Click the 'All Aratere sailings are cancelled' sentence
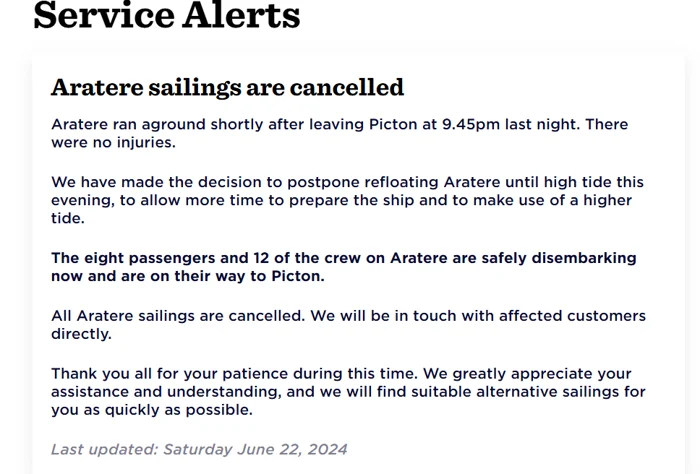This screenshot has height=474, width=700. pyautogui.click(x=178, y=316)
